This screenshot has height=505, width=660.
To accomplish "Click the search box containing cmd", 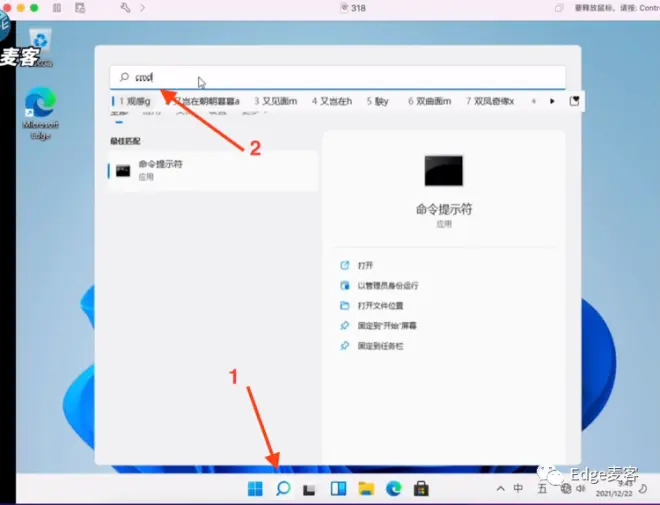I will click(x=337, y=77).
